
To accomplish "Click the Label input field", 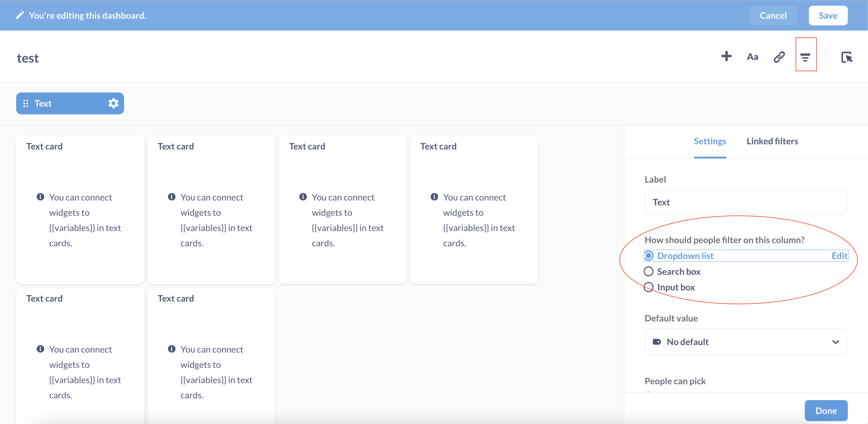I will pos(746,202).
